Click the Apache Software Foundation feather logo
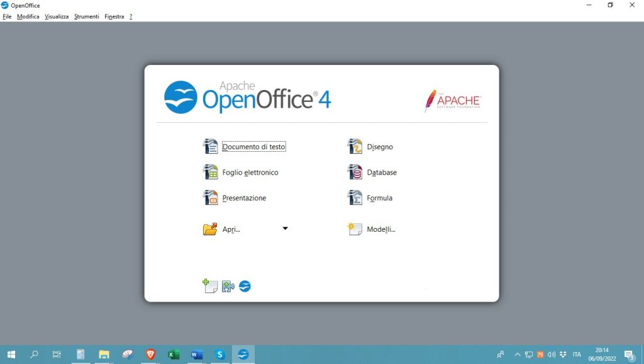Viewport: 644px width, 364px height. (452, 99)
